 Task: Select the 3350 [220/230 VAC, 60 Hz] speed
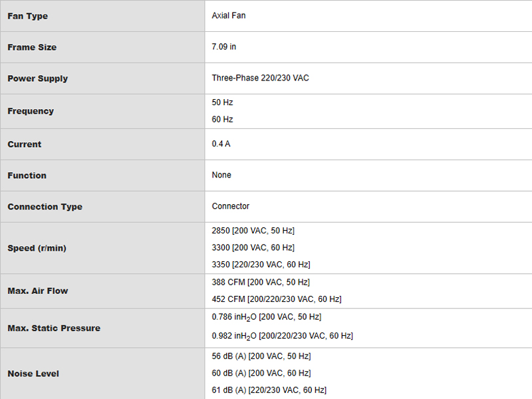(x=261, y=265)
